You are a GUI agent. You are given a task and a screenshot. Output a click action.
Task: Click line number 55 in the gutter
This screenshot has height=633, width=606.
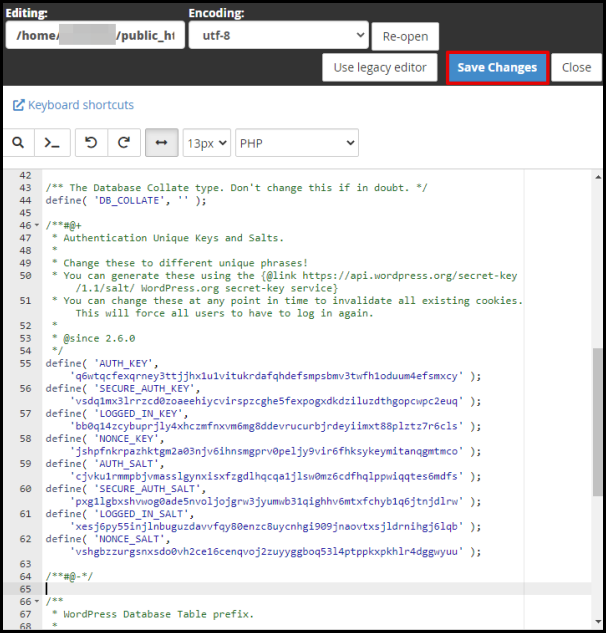[25, 363]
